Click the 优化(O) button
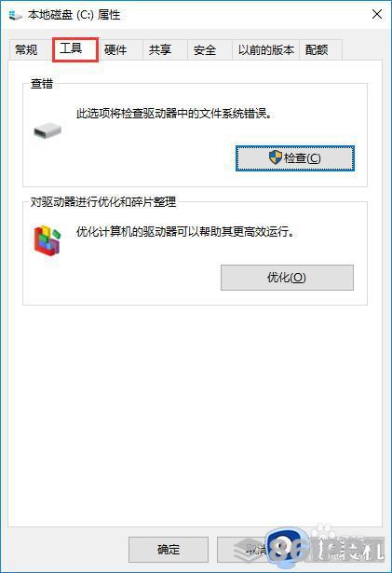The width and height of the screenshot is (392, 573). [x=287, y=278]
